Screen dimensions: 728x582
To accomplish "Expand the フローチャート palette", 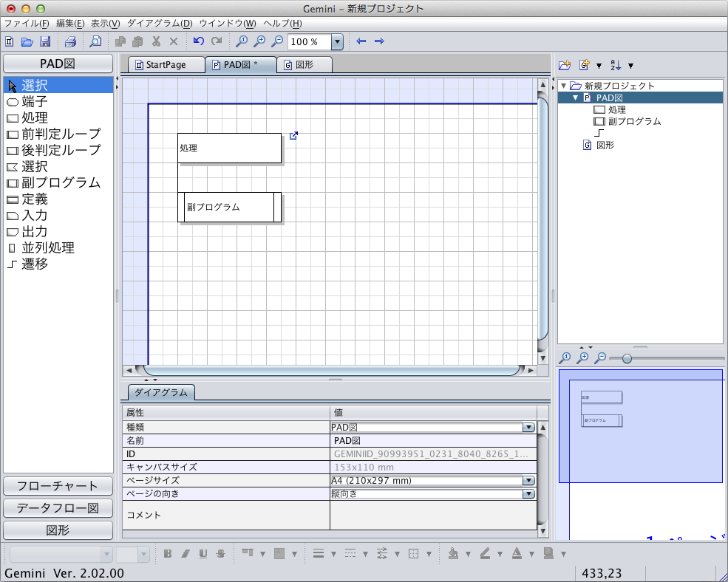I will click(x=58, y=486).
